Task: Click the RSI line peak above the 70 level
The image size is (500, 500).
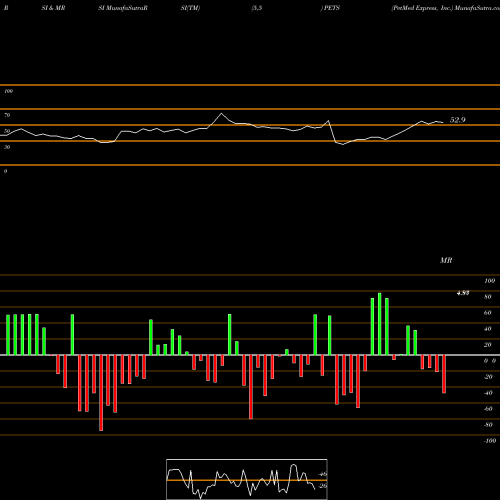Action: pyautogui.click(x=221, y=114)
